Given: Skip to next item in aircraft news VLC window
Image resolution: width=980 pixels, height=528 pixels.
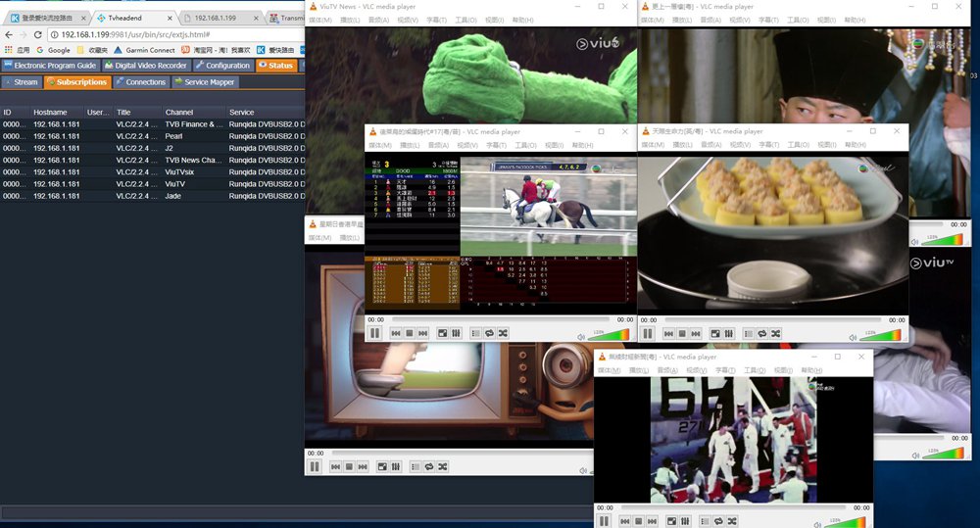Looking at the screenshot, I should (x=652, y=520).
